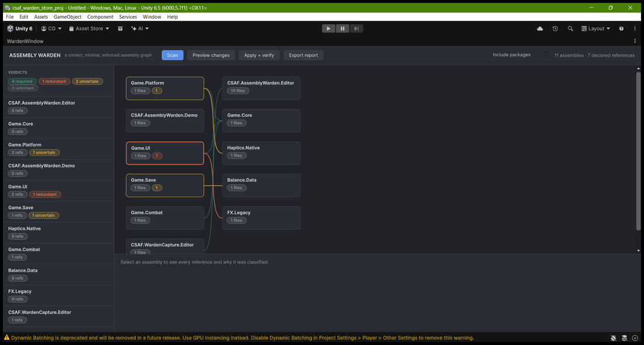This screenshot has width=644, height=345.
Task: Click the Haptics.Native graph node
Action: (261, 153)
